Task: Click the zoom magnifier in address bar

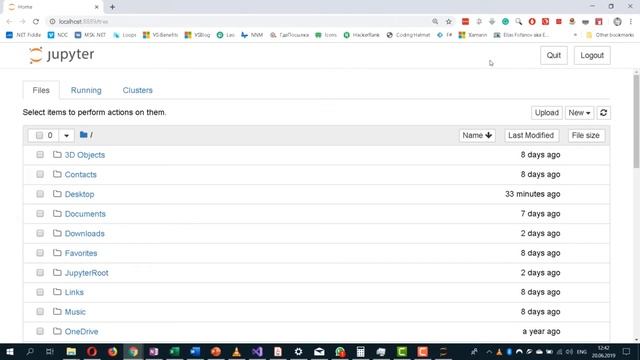Action: point(435,21)
